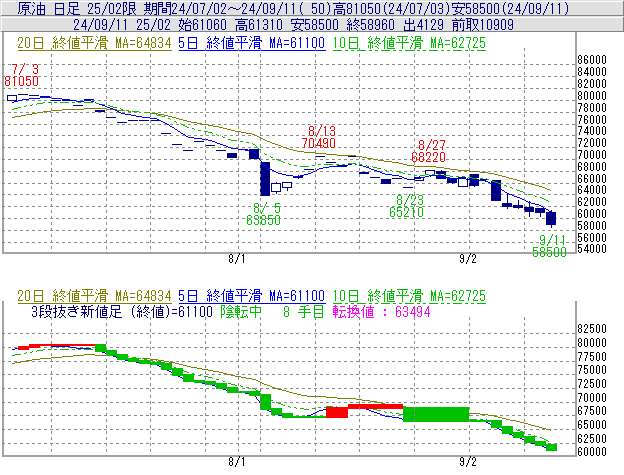Click the 8/1 date label under candlestick chart
The width and height of the screenshot is (624, 475).
[x=237, y=259]
